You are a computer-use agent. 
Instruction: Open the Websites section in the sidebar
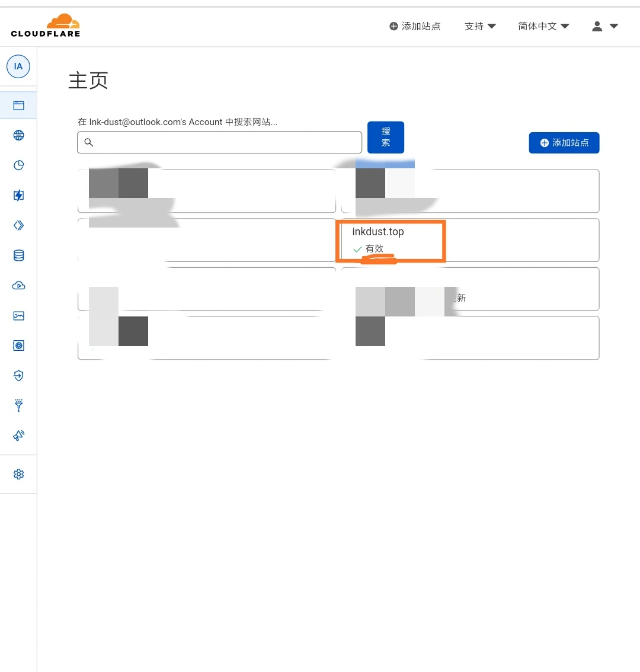pos(18,105)
